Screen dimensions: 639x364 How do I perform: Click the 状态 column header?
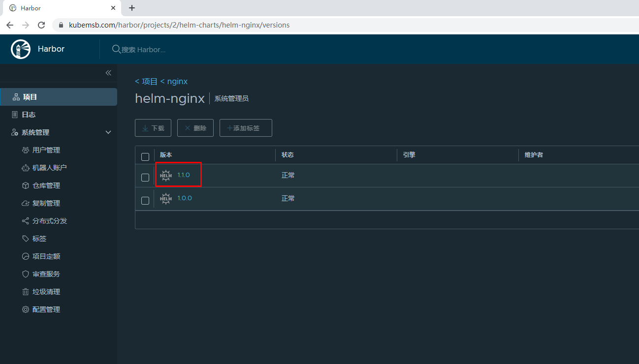click(288, 155)
